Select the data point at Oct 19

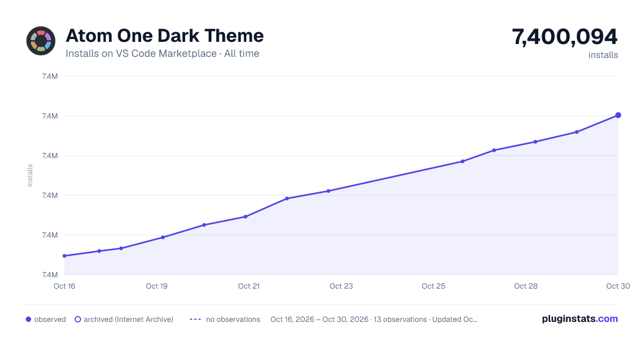163,237
